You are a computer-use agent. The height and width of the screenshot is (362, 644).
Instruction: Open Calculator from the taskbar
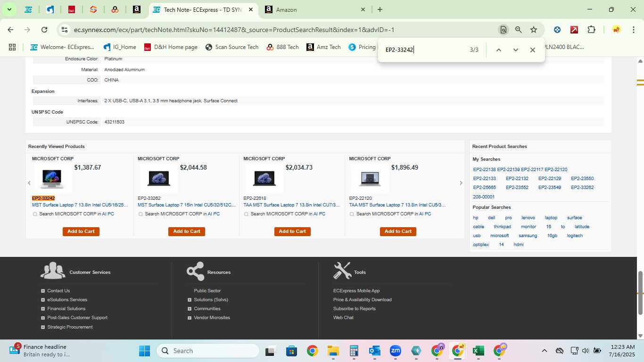click(354, 351)
